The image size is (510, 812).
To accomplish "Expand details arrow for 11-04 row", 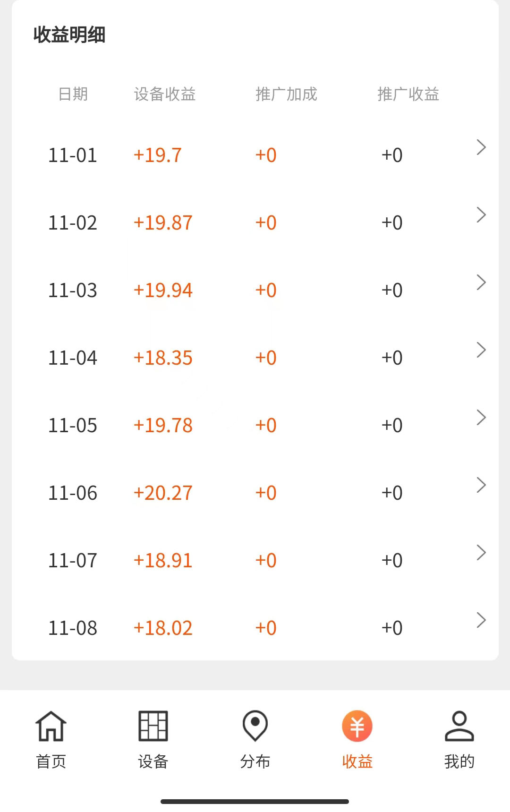I will coord(481,350).
